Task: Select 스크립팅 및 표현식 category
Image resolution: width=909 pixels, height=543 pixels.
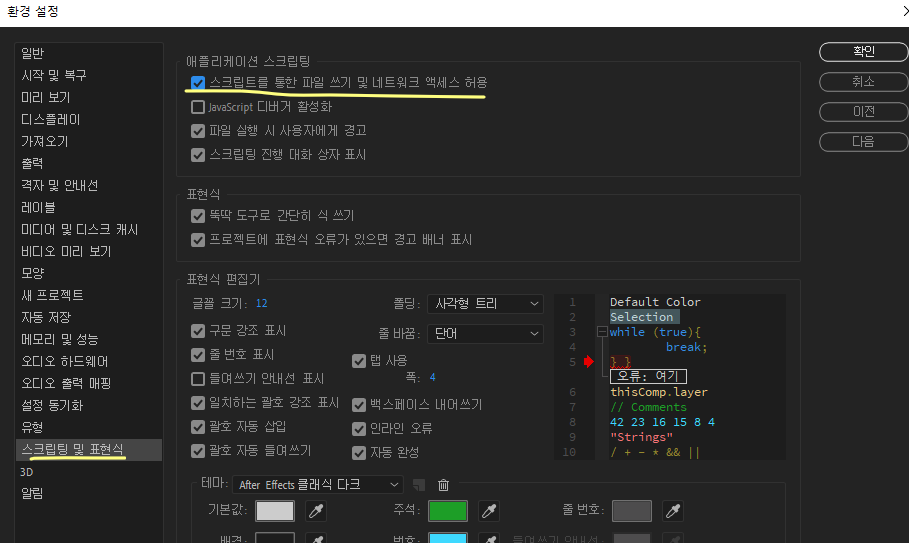Action: coord(88,450)
